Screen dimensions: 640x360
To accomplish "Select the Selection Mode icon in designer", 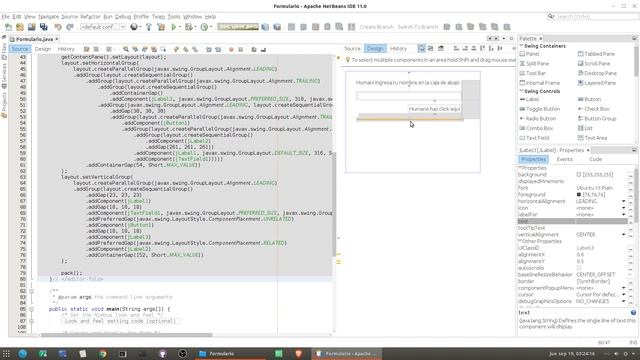I will tap(421, 49).
